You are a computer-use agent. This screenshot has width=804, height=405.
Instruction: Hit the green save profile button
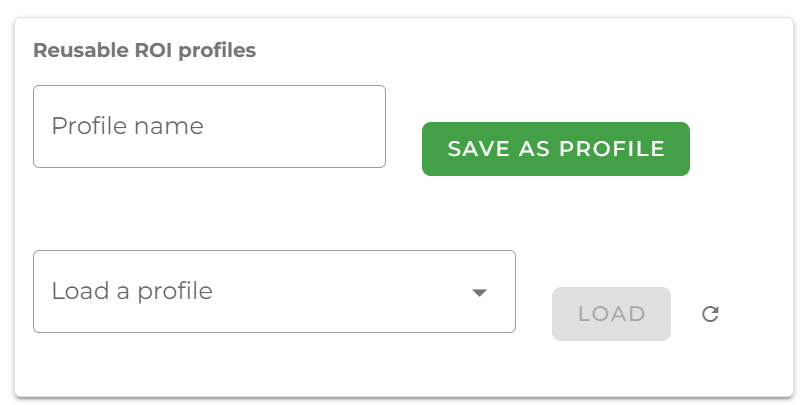click(555, 149)
